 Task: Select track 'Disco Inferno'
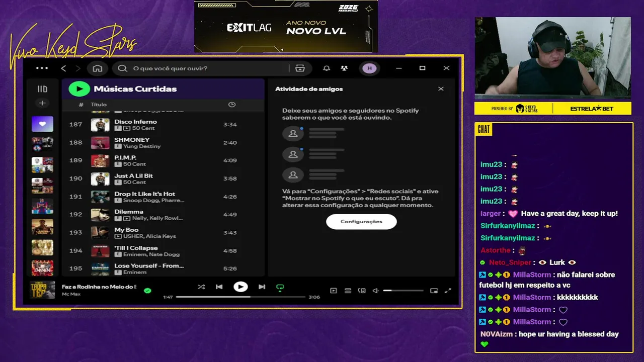coord(163,124)
